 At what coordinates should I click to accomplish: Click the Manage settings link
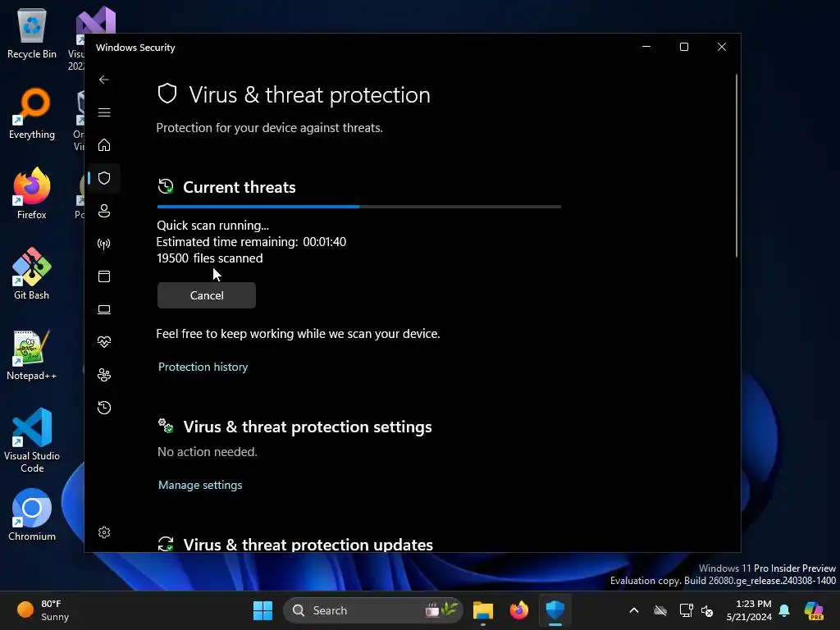(x=200, y=485)
